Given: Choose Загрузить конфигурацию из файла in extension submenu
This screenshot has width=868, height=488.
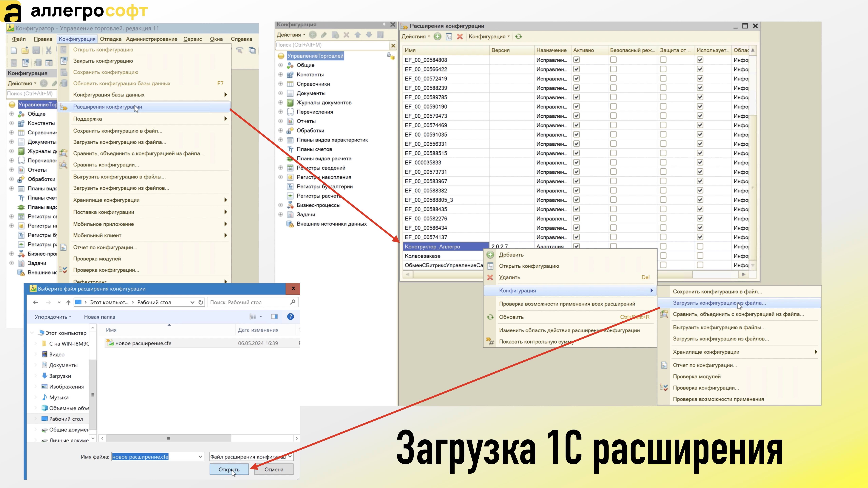Looking at the screenshot, I should [x=739, y=303].
